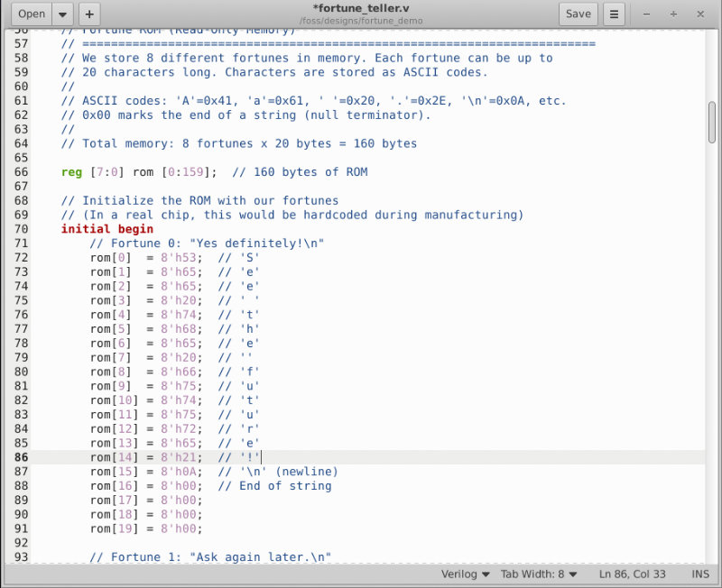Viewport: 722px width, 588px height.
Task: Click line number 66 in the gutter
Action: click(x=20, y=172)
